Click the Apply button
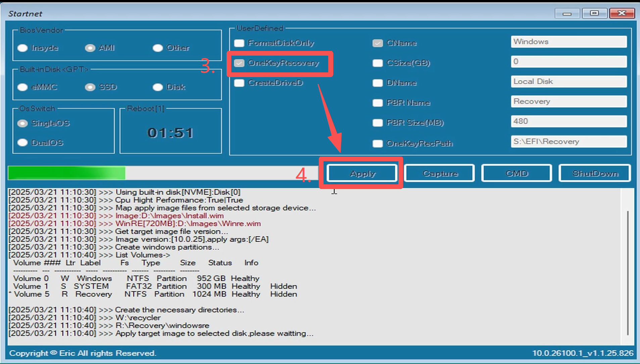Viewport: 640px width, 364px height. 362,173
